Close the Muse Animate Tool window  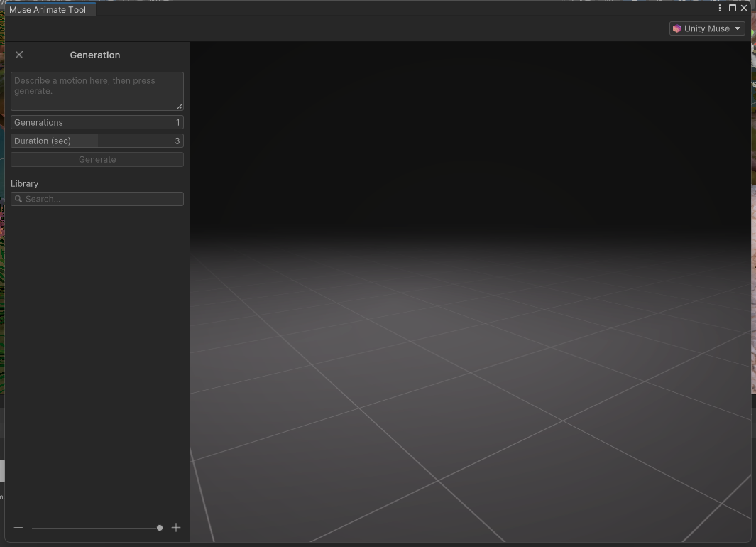[744, 8]
